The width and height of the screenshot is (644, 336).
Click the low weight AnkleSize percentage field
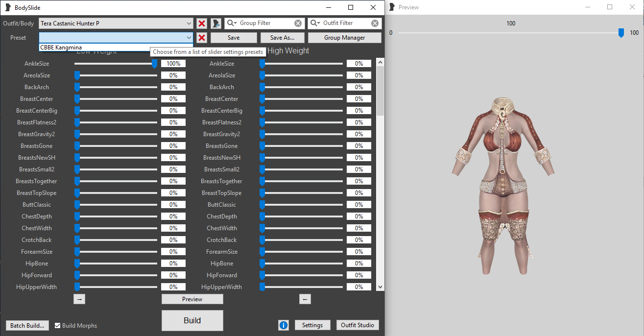(173, 64)
